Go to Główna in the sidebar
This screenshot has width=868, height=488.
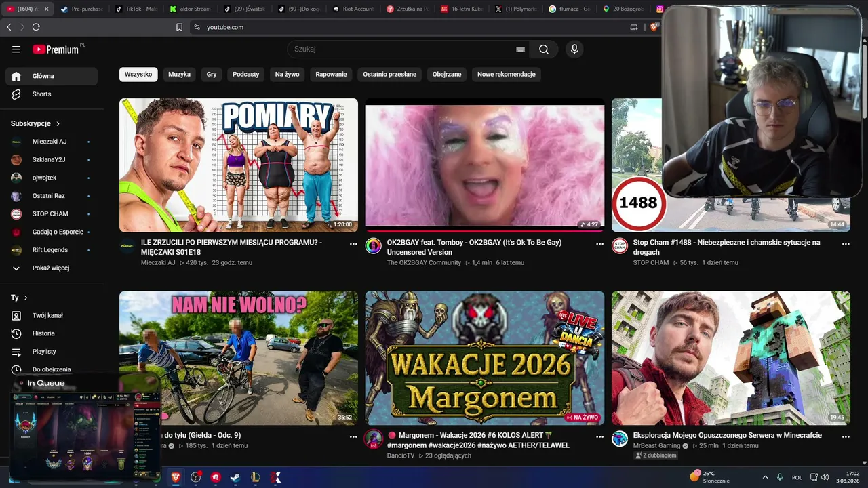[52, 76]
